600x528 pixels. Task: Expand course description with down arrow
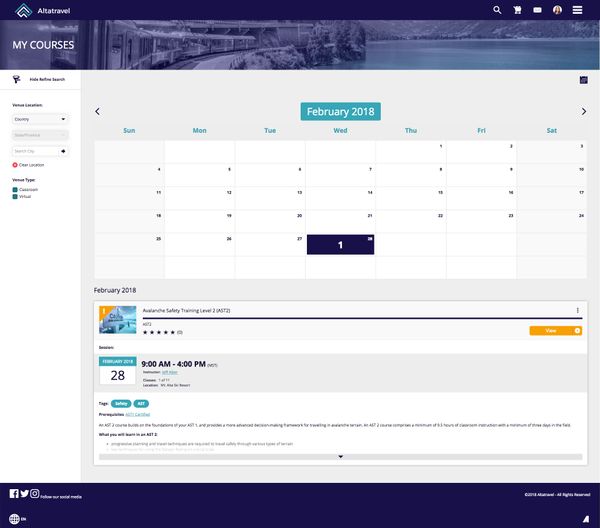pyautogui.click(x=341, y=456)
